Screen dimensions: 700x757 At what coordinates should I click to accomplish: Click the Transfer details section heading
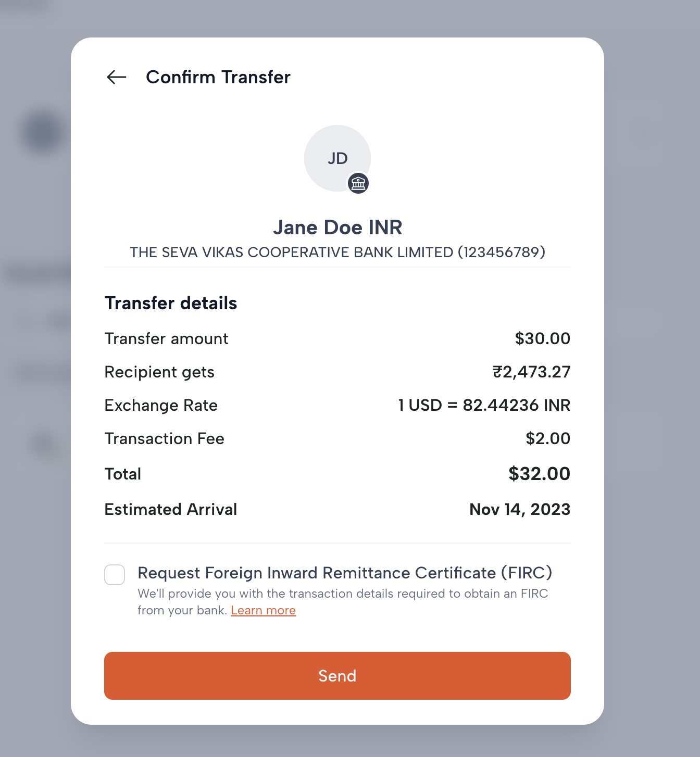pos(171,303)
